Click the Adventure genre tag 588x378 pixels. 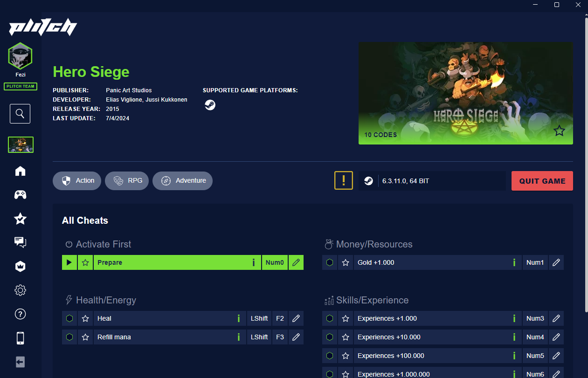coord(182,180)
